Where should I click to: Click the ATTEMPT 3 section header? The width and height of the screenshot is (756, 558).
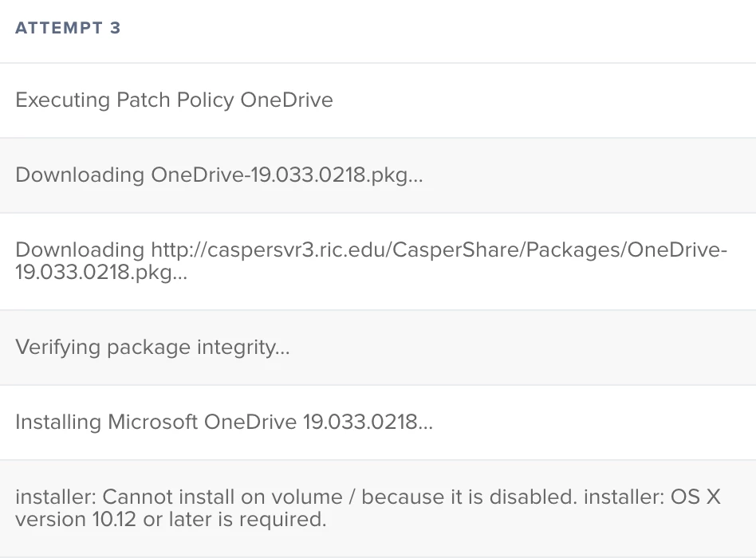[68, 28]
